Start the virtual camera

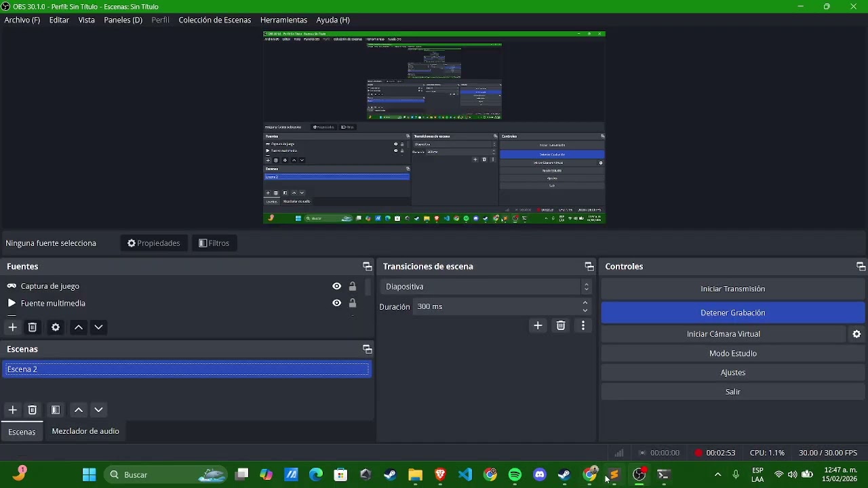pyautogui.click(x=724, y=334)
